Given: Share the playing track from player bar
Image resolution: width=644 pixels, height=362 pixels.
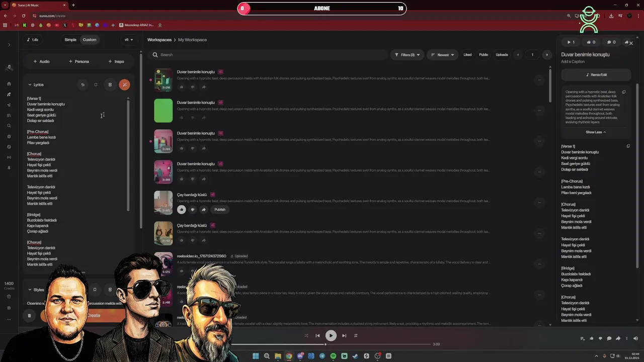Looking at the screenshot, I should coord(618,338).
